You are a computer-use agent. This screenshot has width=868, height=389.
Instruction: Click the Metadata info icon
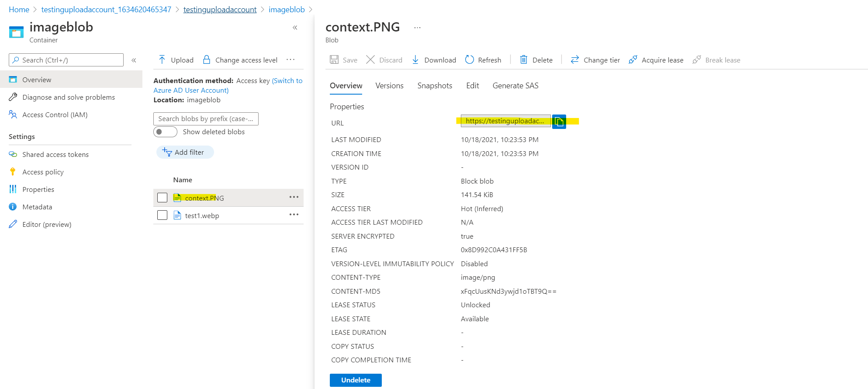click(x=13, y=207)
